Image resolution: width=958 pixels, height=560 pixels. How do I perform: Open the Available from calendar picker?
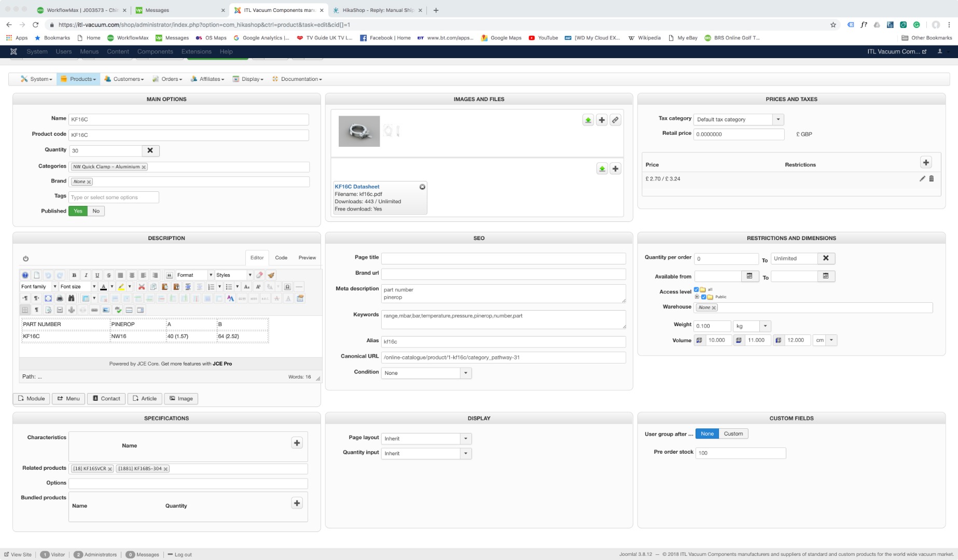[749, 276]
